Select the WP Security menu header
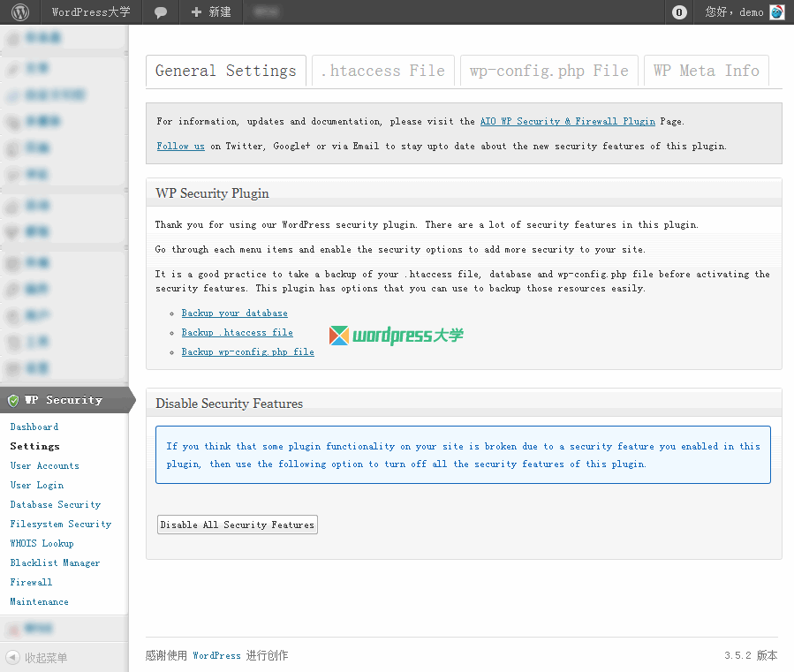 (64, 400)
